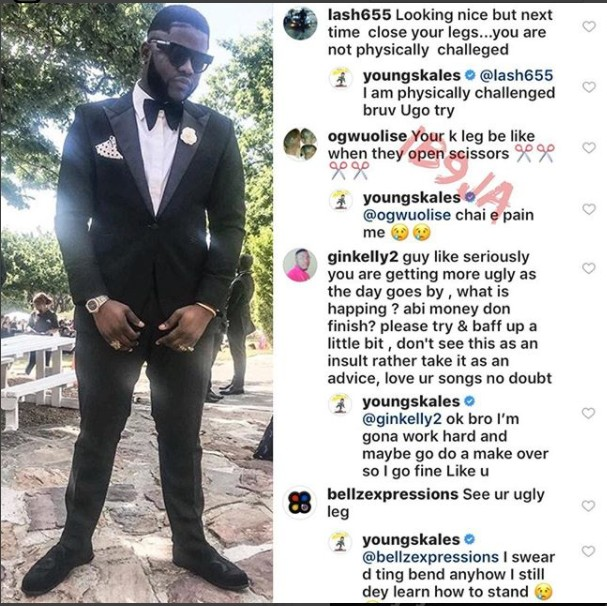Open the @ginkelly2 mention link

tap(402, 419)
